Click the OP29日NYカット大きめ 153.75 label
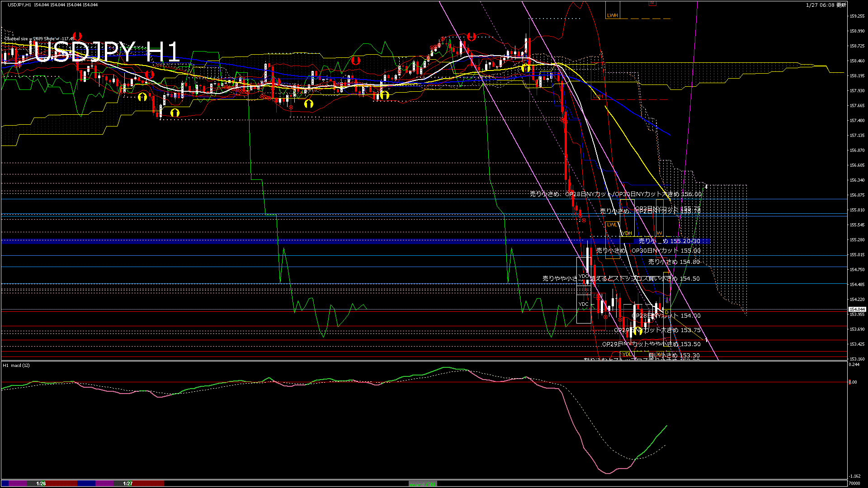This screenshot has height=488, width=868. [x=657, y=330]
